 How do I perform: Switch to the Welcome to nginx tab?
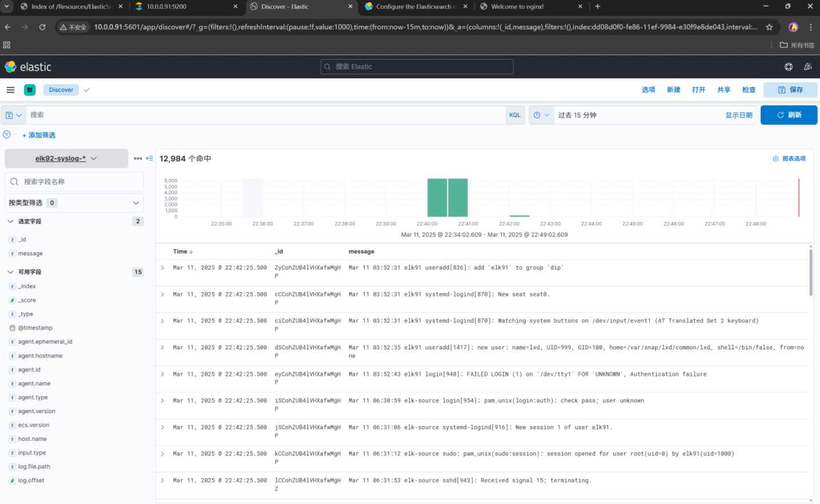[x=531, y=7]
